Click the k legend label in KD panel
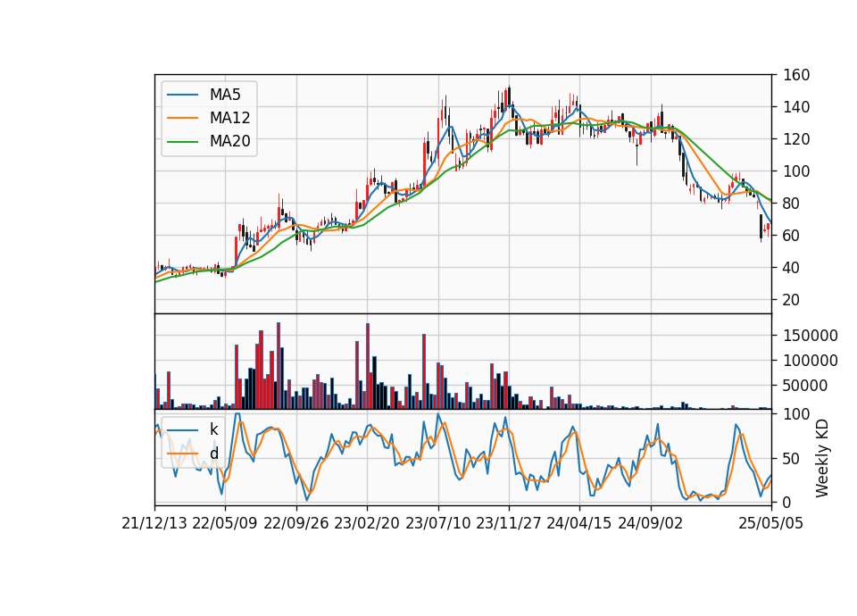857x616 pixels. click(213, 429)
